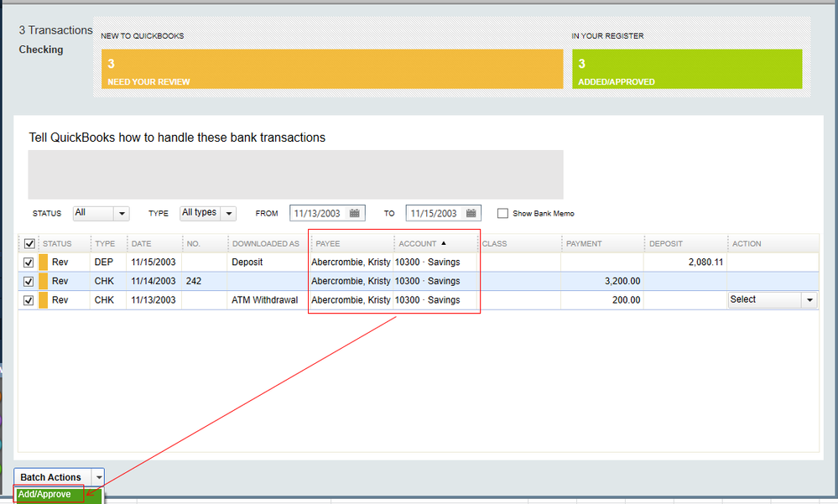Open the Need Your Review orange tile
This screenshot has width=838, height=504.
(x=332, y=69)
